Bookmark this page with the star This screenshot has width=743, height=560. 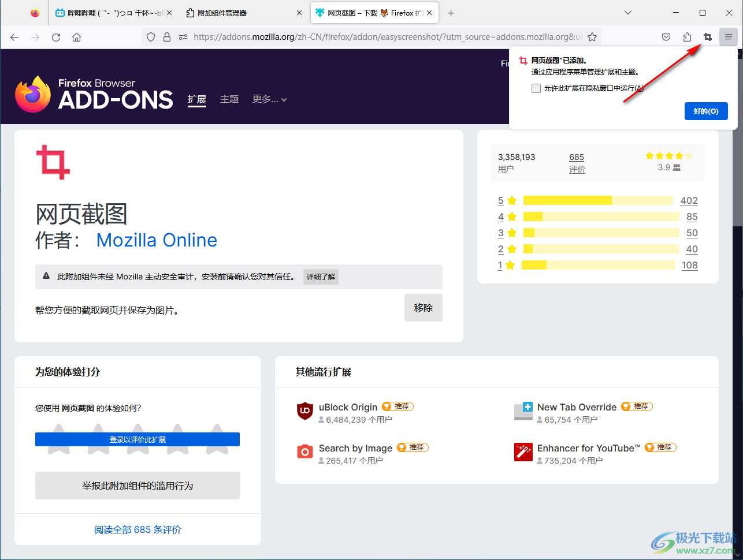[x=592, y=37]
